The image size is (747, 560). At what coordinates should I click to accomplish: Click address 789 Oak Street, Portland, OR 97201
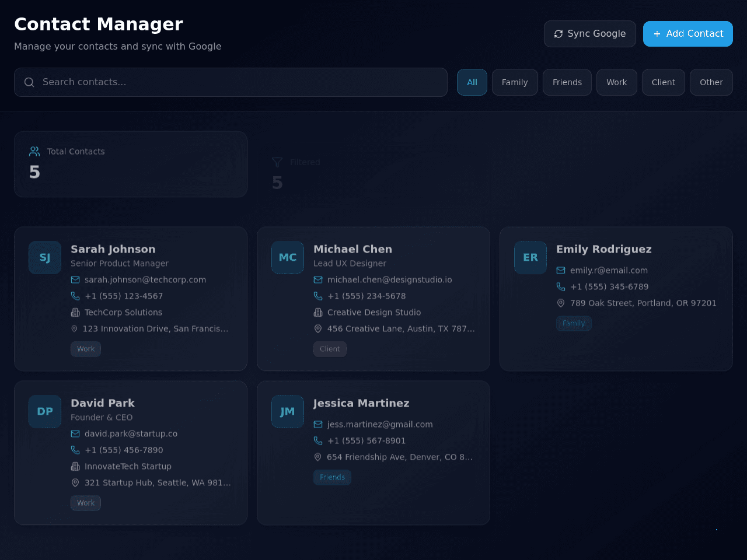click(x=643, y=303)
